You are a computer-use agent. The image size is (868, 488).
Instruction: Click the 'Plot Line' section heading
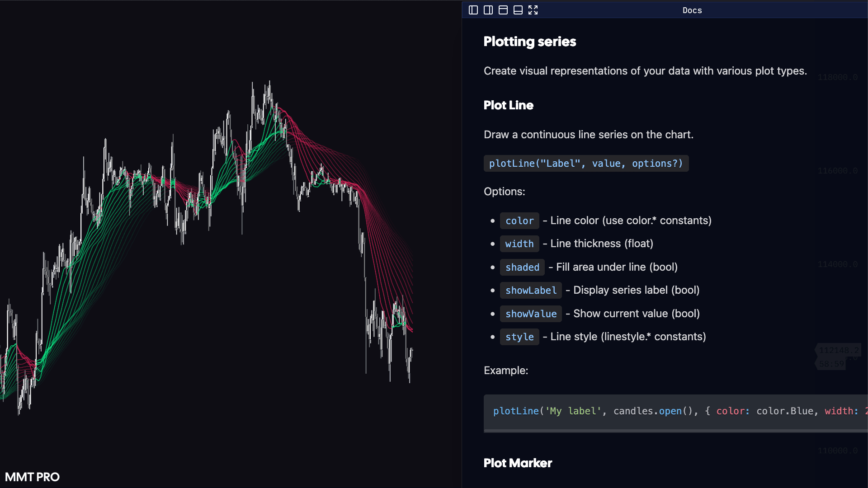508,105
